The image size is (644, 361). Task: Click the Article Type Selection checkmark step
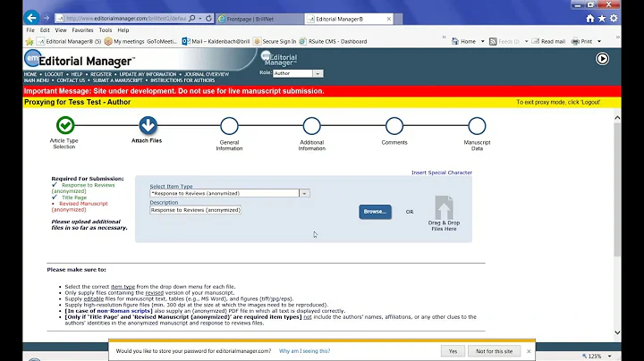click(65, 125)
